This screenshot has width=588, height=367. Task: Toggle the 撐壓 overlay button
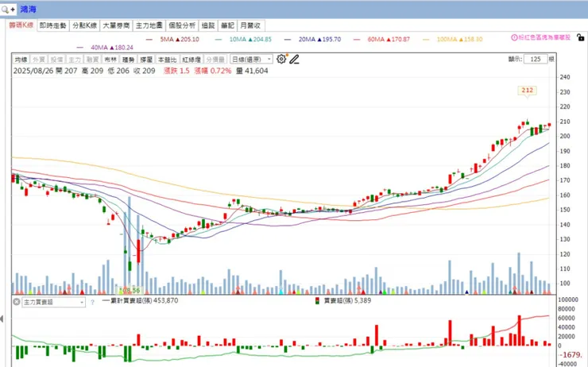coord(146,60)
